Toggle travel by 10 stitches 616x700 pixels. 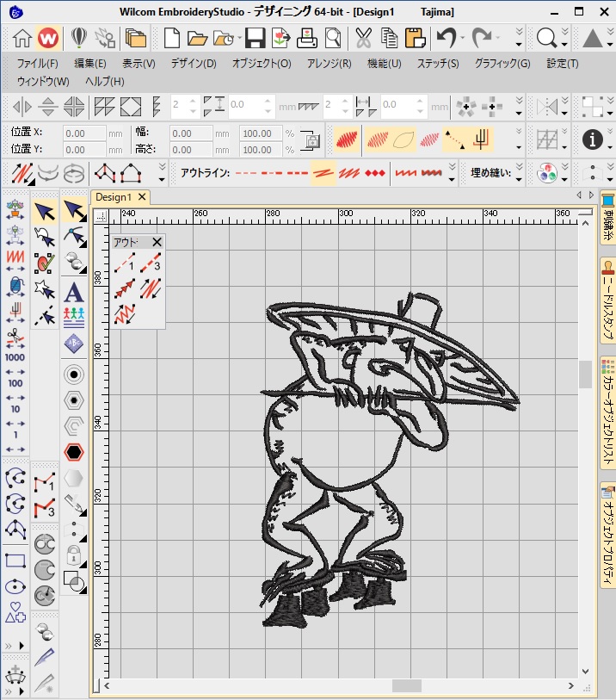tap(15, 409)
